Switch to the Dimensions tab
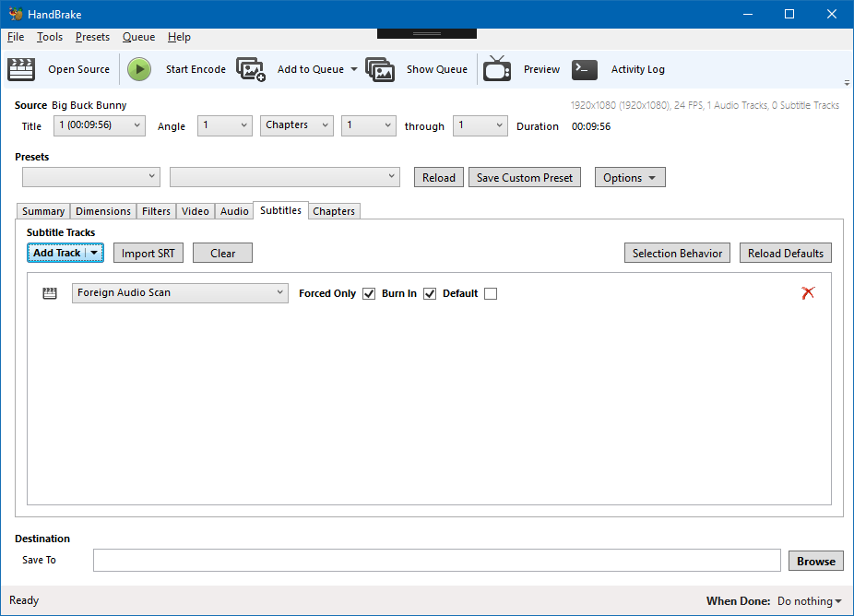Viewport: 854px width, 616px height. pyautogui.click(x=103, y=211)
